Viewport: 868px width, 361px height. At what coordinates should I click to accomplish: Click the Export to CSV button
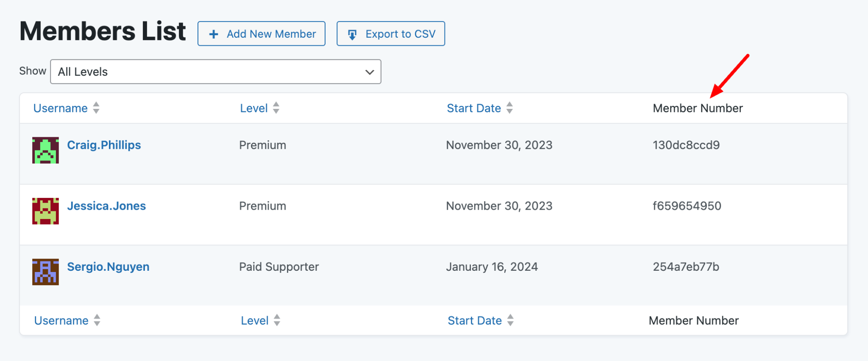[390, 33]
